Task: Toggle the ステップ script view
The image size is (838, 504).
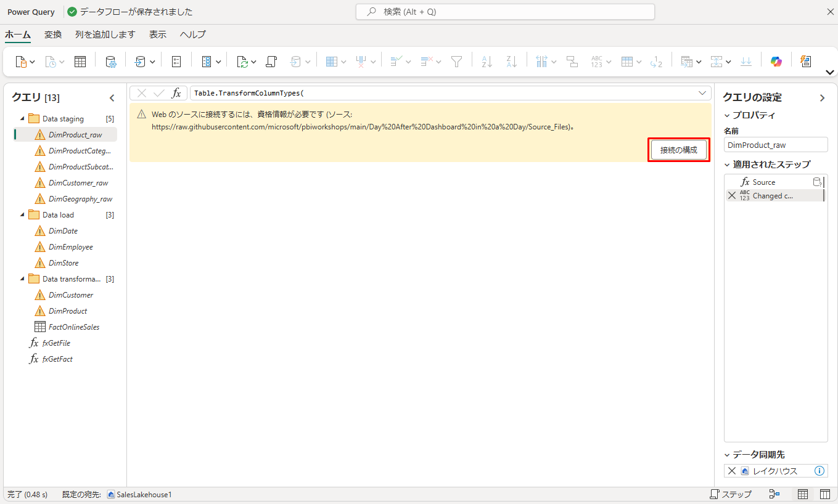Action: [731, 494]
